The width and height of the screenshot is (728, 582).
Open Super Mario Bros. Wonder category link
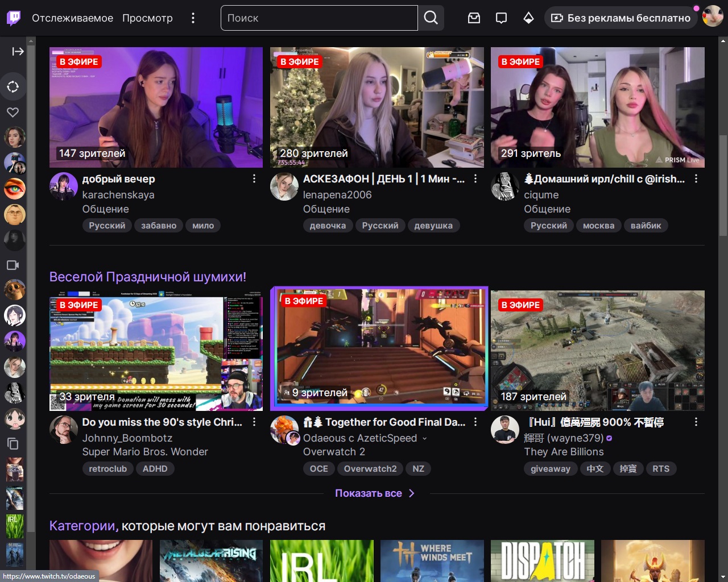(145, 452)
